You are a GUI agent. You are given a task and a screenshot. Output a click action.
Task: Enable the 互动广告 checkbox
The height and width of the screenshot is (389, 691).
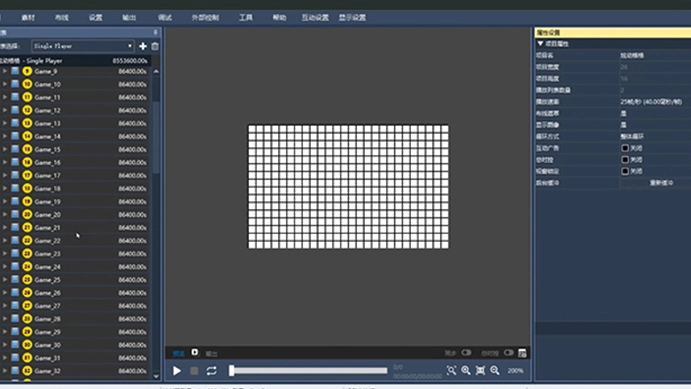(x=625, y=148)
